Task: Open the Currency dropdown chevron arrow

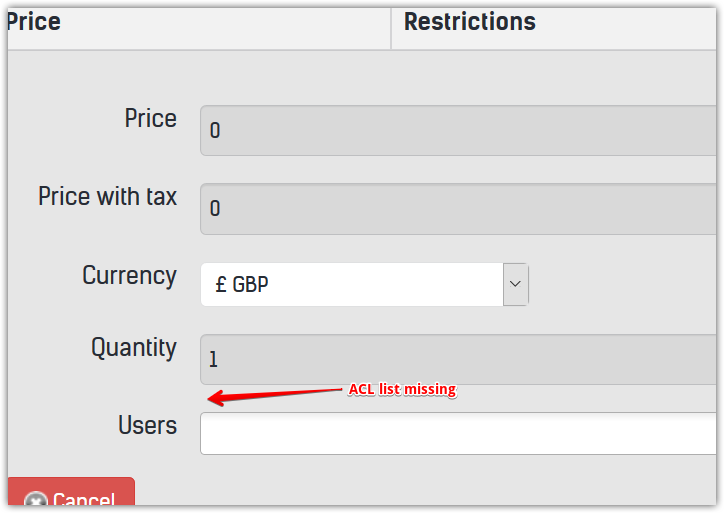Action: click(x=515, y=284)
